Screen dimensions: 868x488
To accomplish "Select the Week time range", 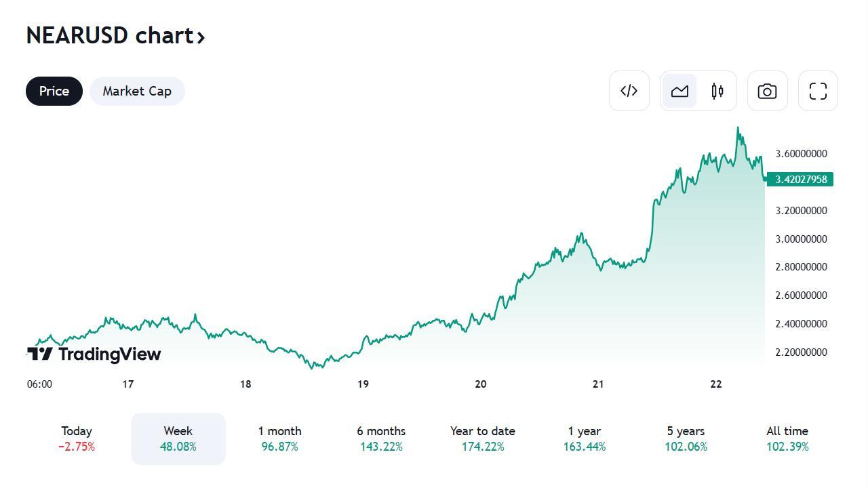I will [178, 439].
